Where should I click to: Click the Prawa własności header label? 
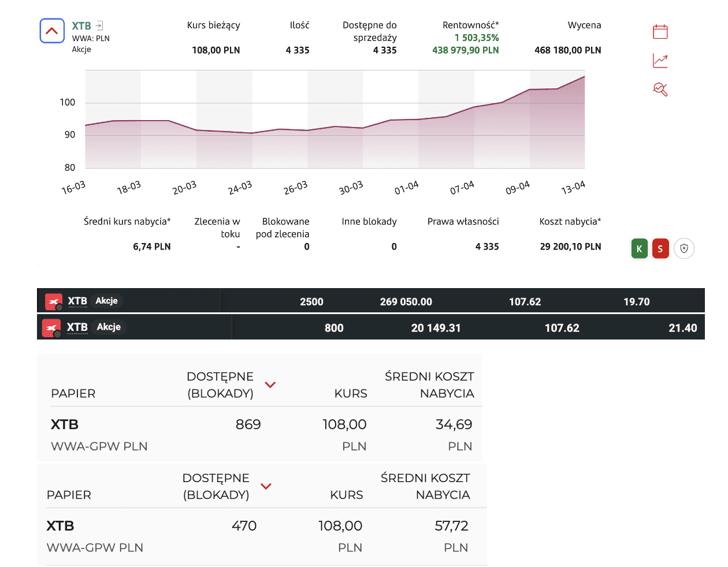[x=463, y=222]
